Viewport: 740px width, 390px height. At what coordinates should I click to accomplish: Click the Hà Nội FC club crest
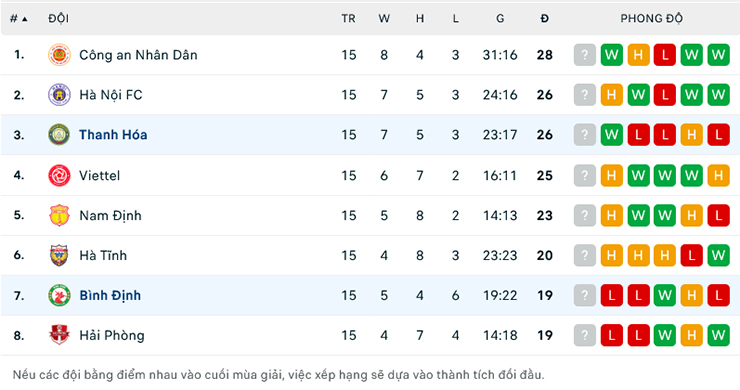[59, 95]
